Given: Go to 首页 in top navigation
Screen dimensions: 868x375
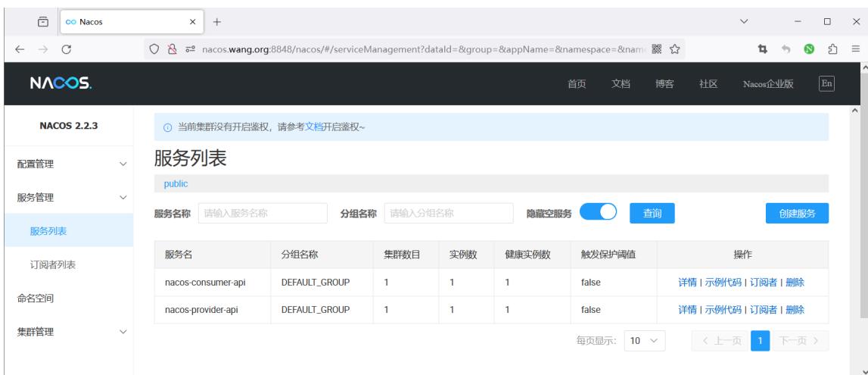Looking at the screenshot, I should pos(577,83).
